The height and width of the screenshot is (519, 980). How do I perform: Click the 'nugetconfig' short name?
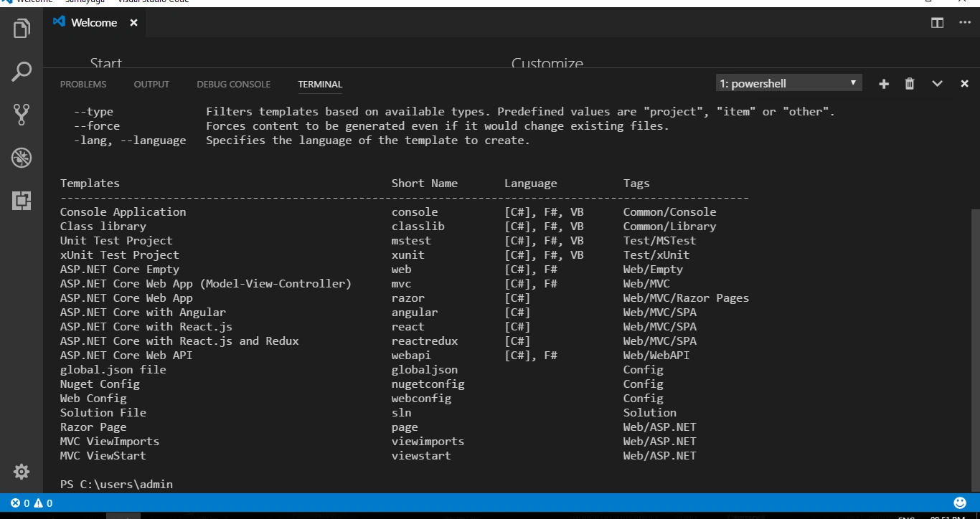coord(428,384)
